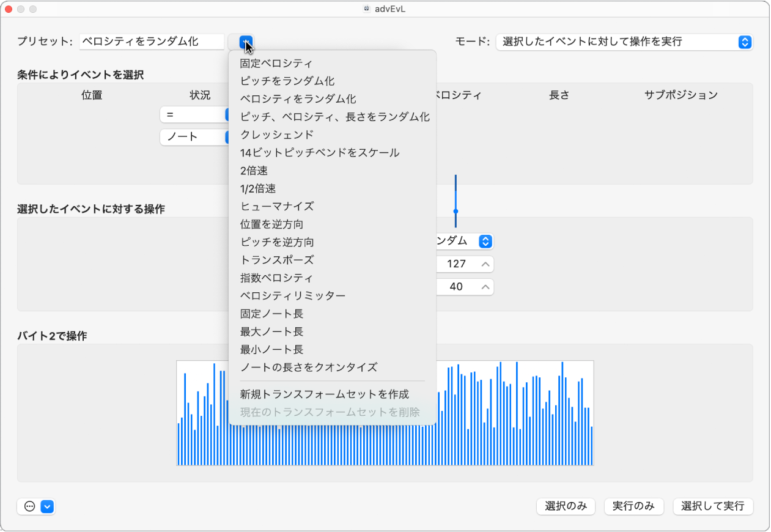Click the 選択して実行 button

713,506
